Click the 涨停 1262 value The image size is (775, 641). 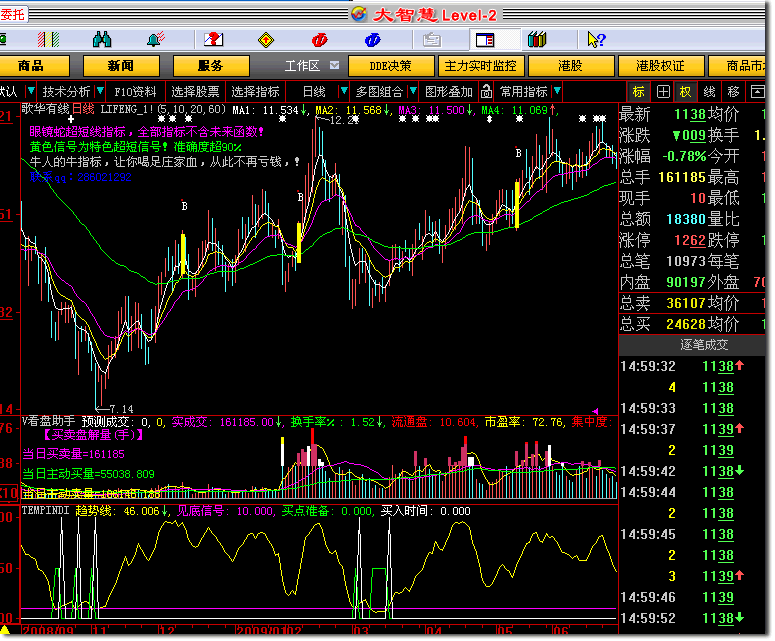pos(690,240)
